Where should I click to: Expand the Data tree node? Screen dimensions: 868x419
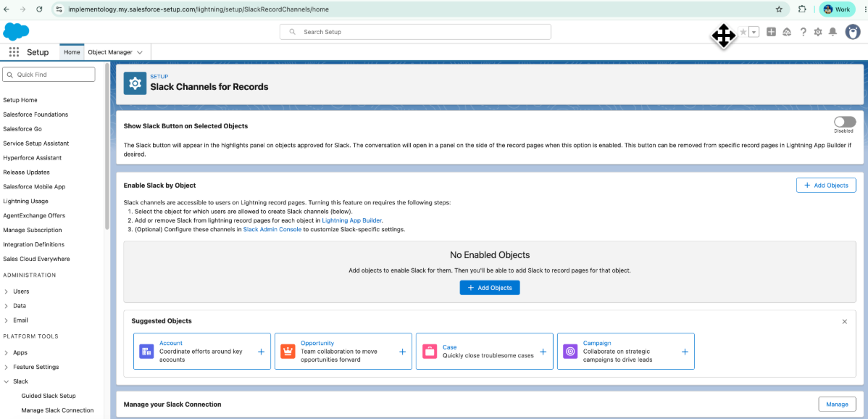point(6,305)
